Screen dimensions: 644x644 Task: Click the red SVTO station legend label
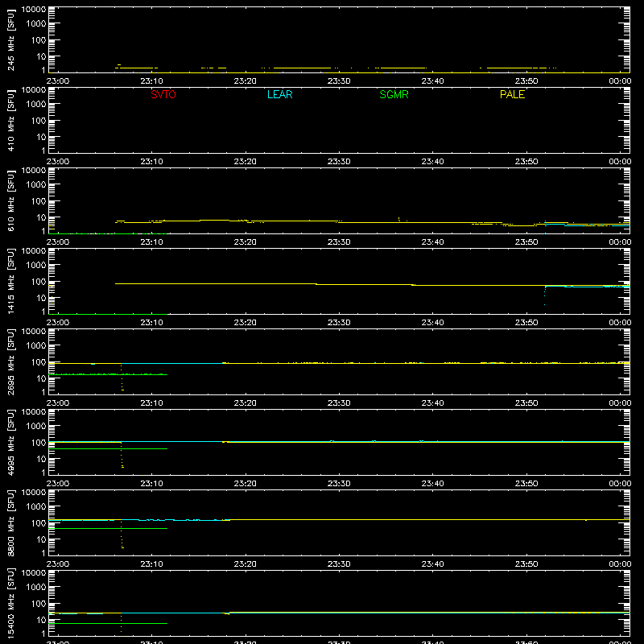tap(163, 94)
